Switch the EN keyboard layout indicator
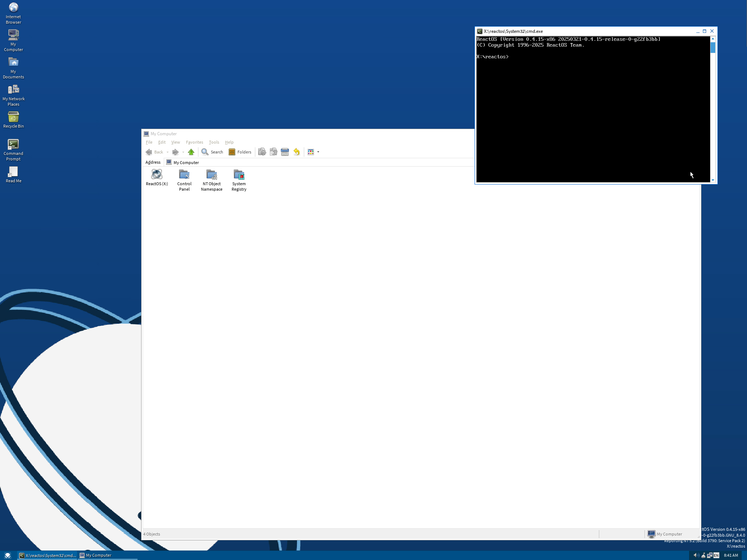This screenshot has height=560, width=747. [x=716, y=555]
